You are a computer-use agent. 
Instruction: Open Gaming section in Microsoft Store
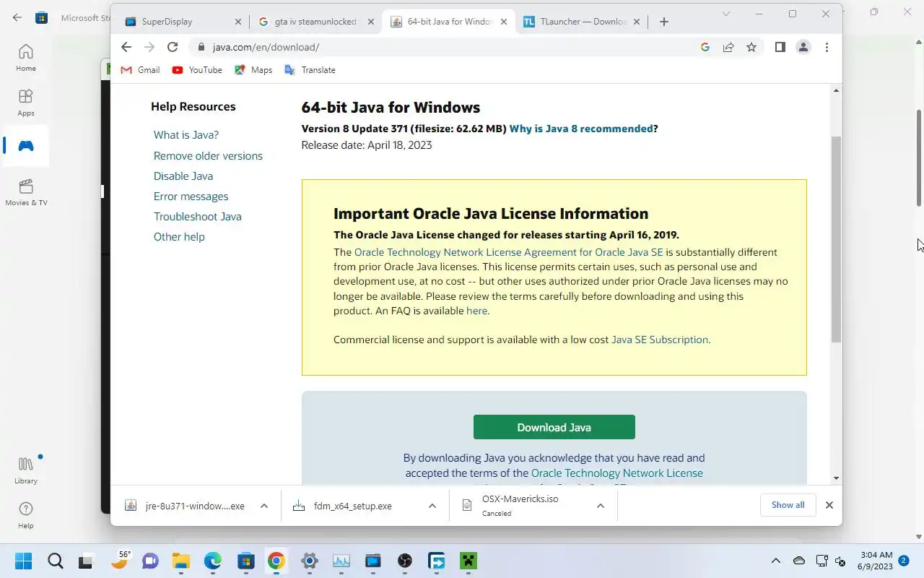(26, 146)
